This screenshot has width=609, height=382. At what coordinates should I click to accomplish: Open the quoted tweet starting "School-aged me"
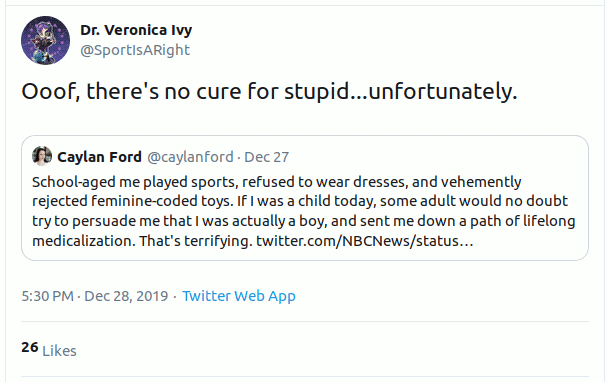(305, 198)
